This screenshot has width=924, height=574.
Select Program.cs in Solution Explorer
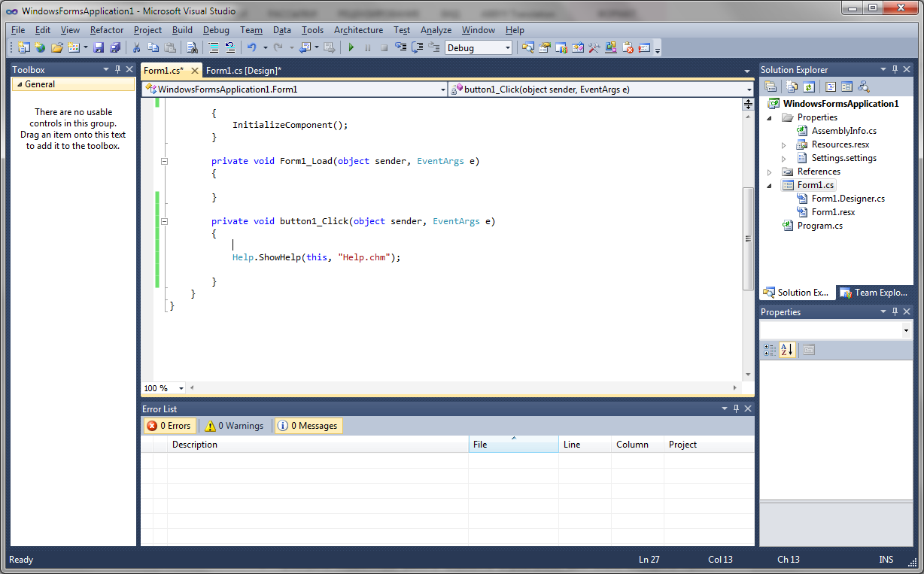(819, 226)
